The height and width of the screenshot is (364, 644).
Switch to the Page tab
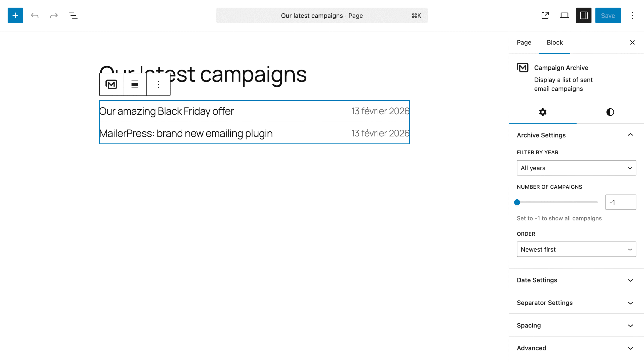coord(524,42)
